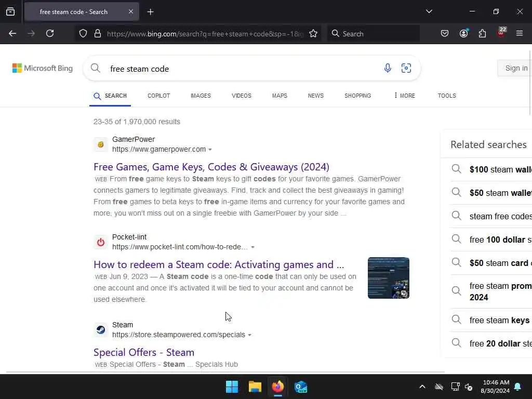The width and height of the screenshot is (532, 399).
Task: Switch to the NEWS tab
Action: [316, 96]
